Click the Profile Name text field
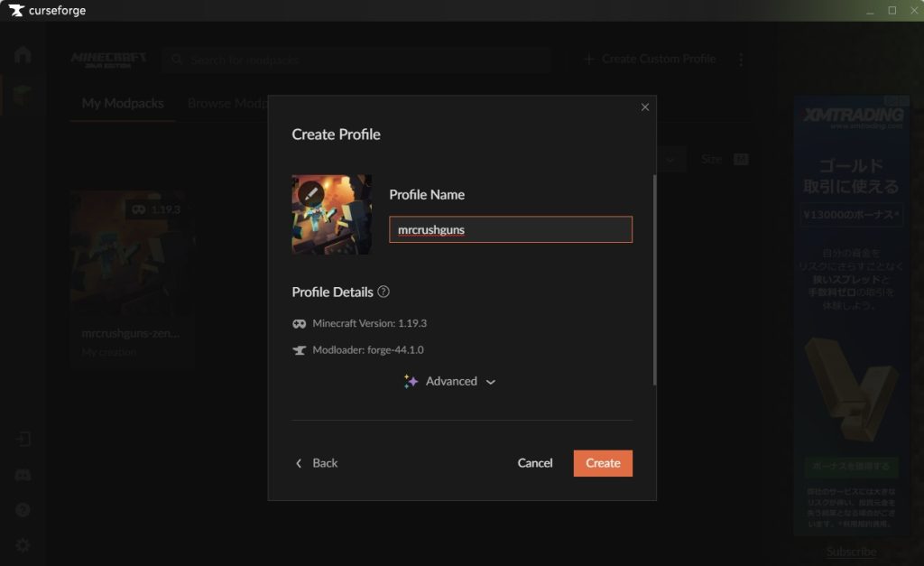 click(x=511, y=229)
